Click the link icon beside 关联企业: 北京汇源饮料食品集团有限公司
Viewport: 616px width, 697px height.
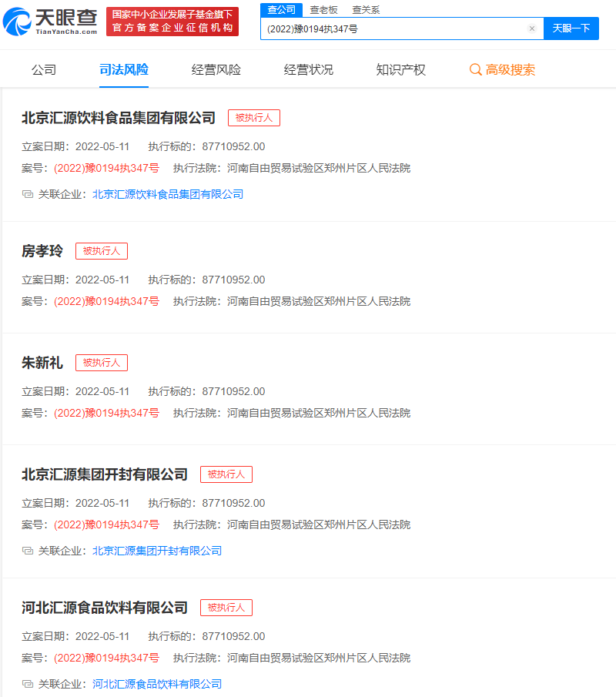point(28,194)
